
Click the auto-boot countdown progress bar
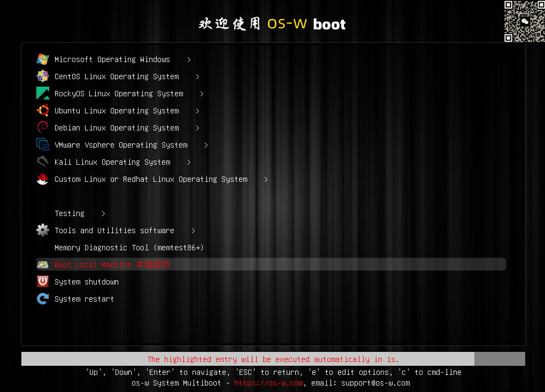pyautogui.click(x=273, y=359)
